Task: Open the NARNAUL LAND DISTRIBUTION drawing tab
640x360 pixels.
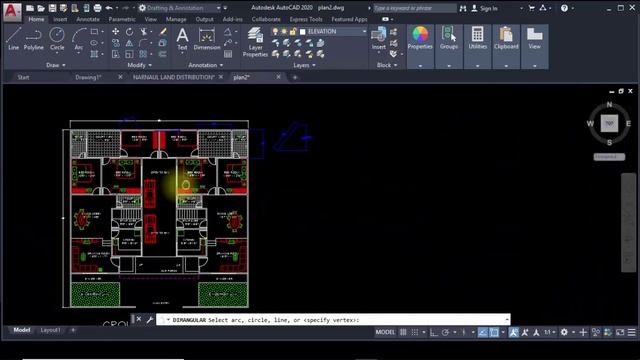Action: coord(173,77)
